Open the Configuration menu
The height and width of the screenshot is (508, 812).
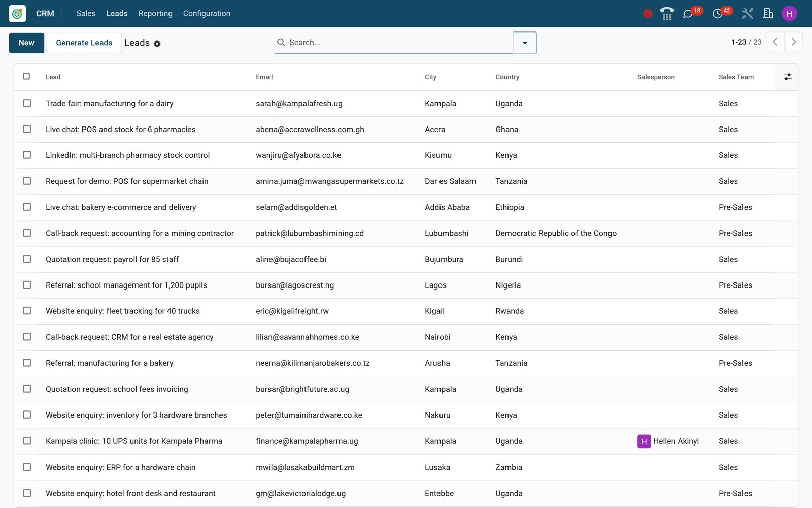tap(207, 14)
